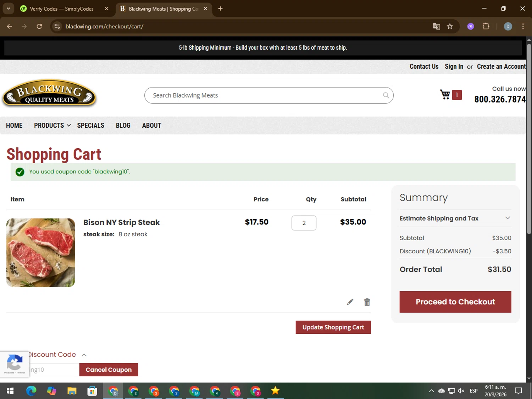Go back to the previous page

point(10,26)
